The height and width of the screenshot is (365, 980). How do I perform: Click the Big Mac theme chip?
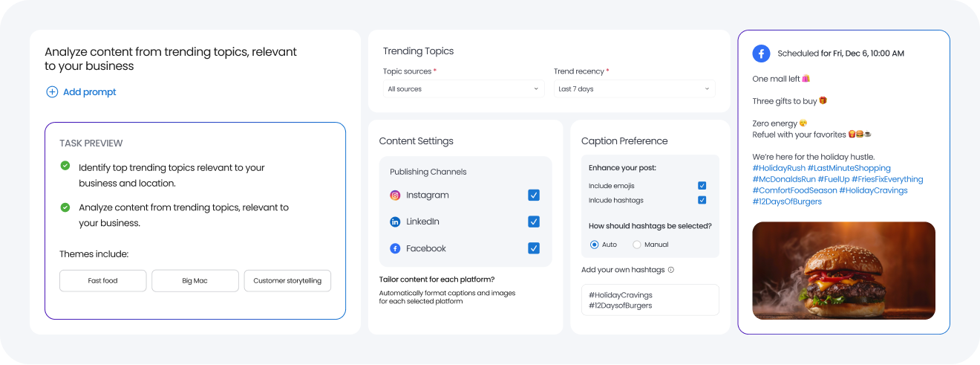195,281
